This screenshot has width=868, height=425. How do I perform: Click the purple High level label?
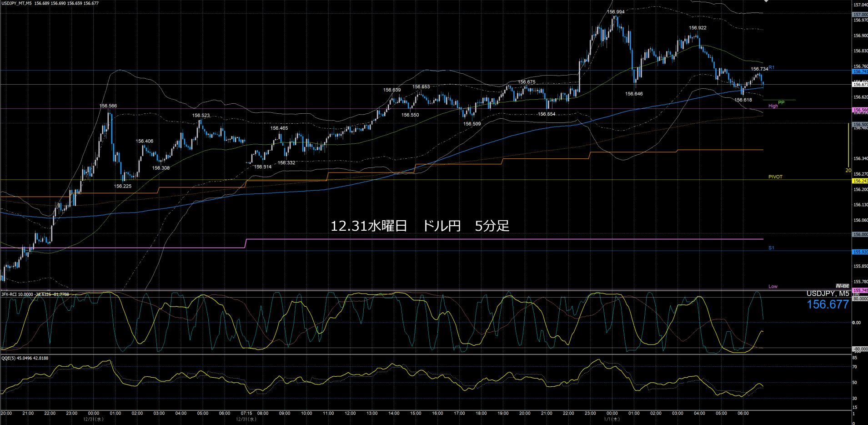(x=773, y=106)
